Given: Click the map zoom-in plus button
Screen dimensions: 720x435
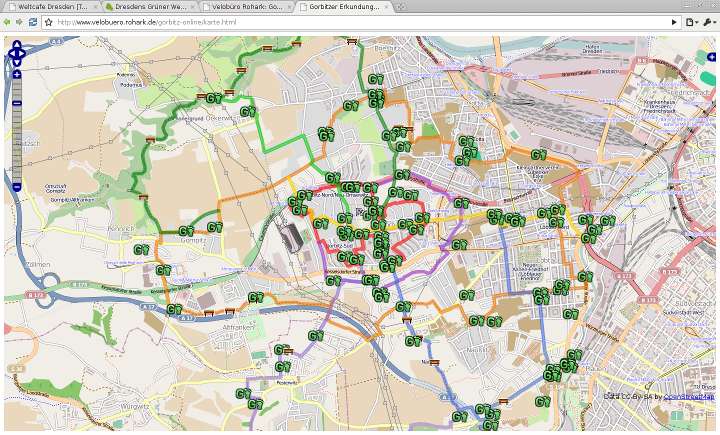Looking at the screenshot, I should [17, 75].
